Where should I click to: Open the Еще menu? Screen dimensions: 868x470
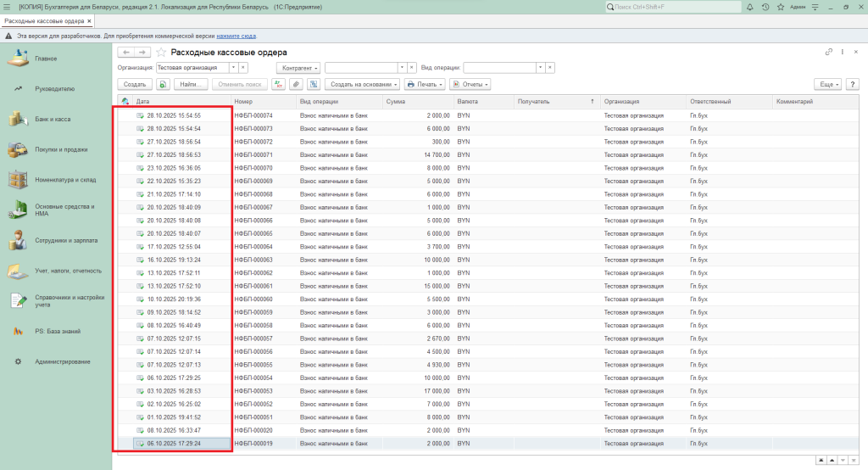(x=826, y=84)
